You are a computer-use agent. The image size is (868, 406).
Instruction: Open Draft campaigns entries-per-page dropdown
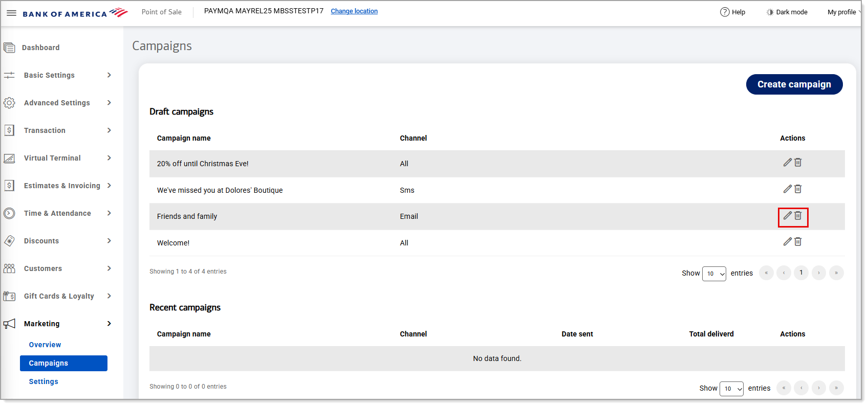click(x=714, y=274)
